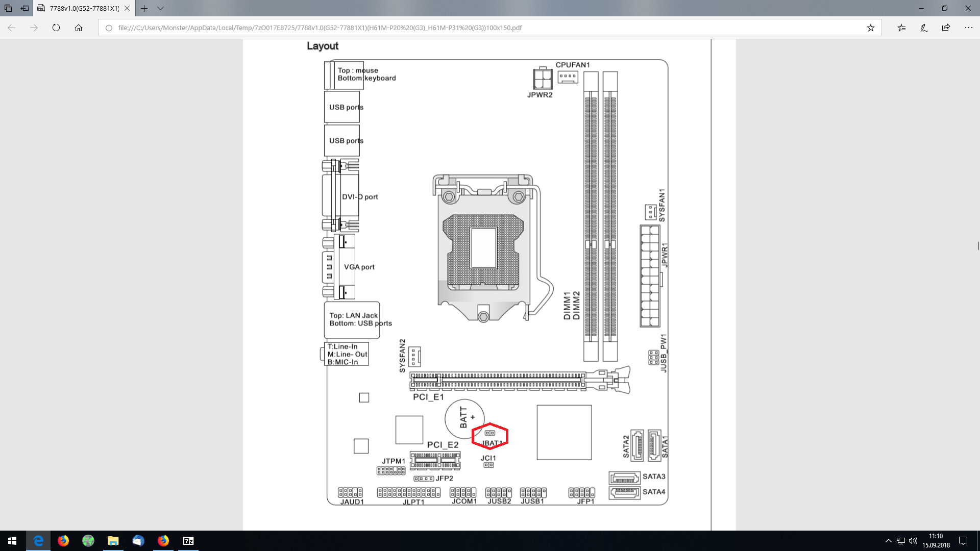Click the Set tabs aside icon

(x=24, y=8)
